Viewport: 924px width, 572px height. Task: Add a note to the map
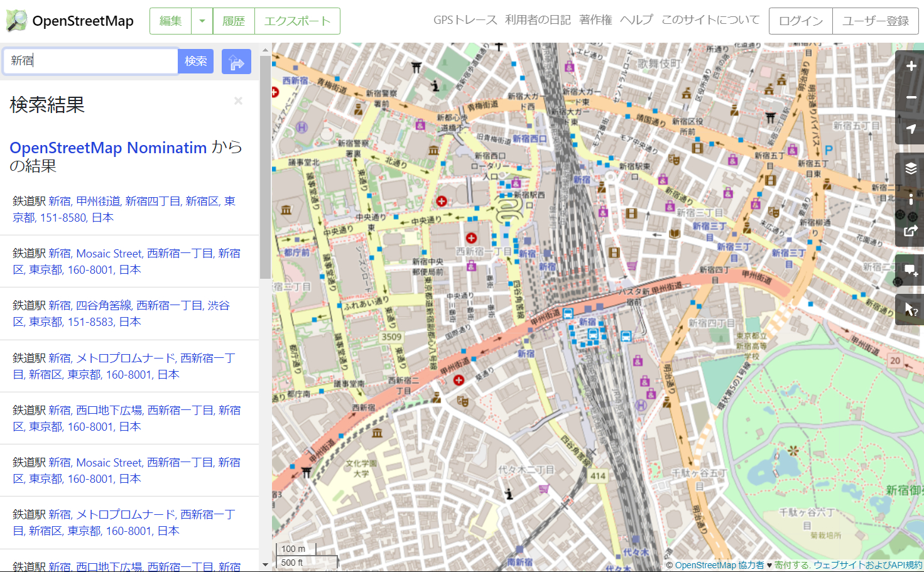click(911, 271)
